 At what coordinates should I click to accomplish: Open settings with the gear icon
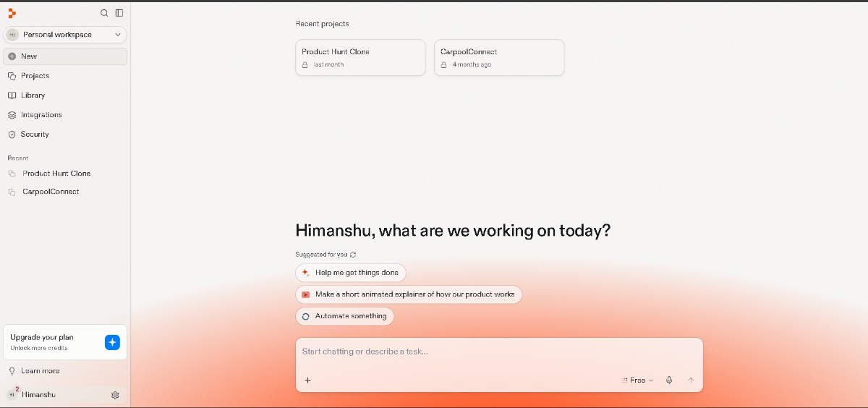point(115,395)
